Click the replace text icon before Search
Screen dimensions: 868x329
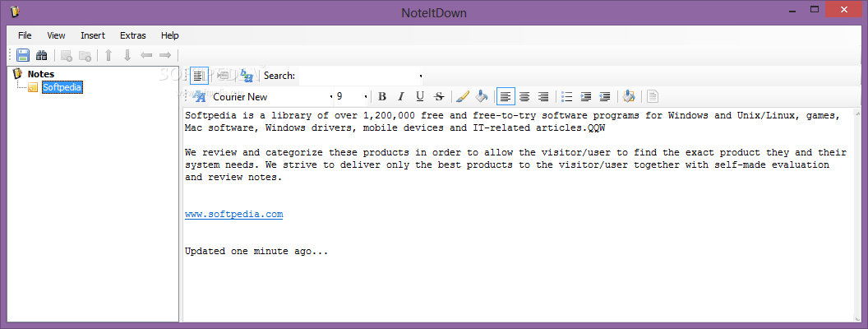click(247, 76)
